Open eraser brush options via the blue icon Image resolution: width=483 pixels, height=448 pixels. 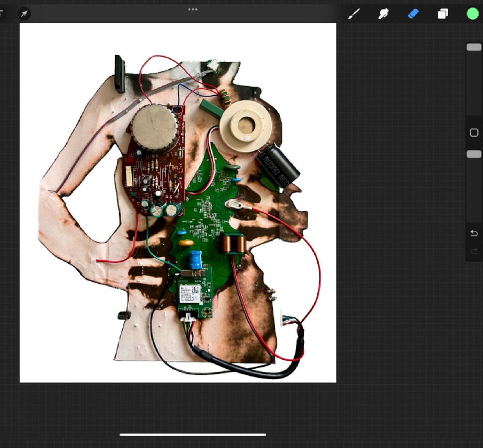pos(413,13)
